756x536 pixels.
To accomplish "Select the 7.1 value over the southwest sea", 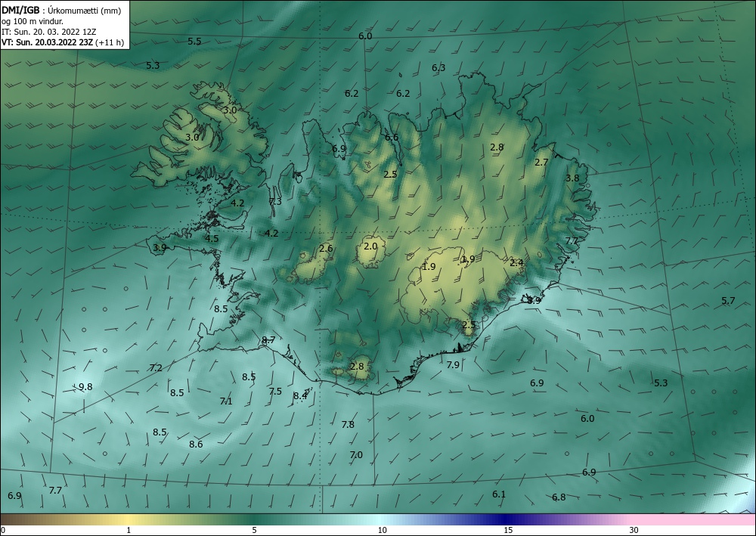I will pyautogui.click(x=225, y=401).
